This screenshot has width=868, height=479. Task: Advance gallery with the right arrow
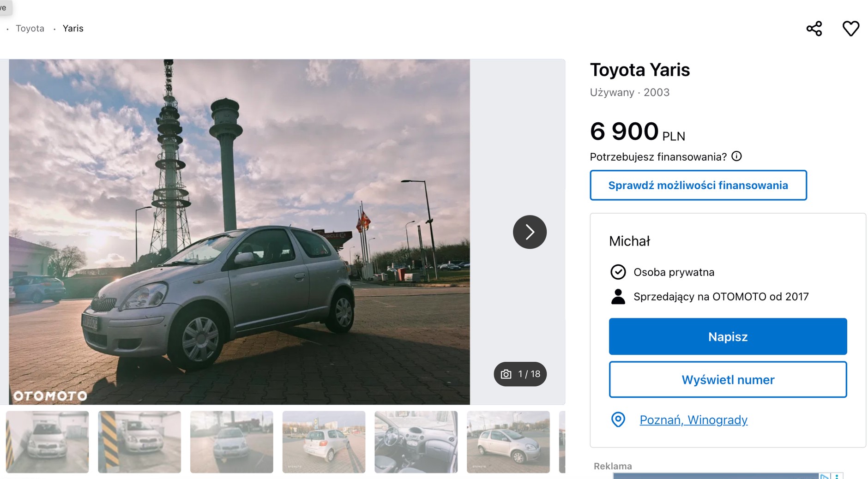click(x=530, y=232)
